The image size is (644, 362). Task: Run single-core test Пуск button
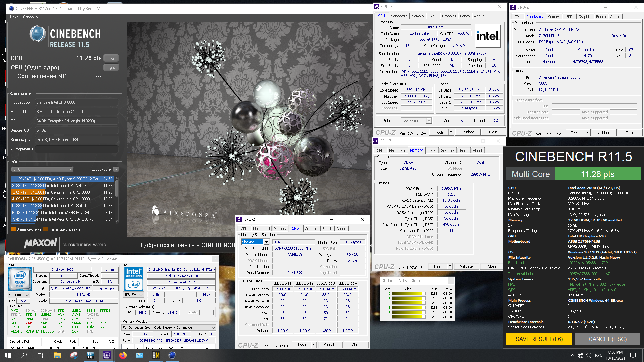(x=111, y=68)
